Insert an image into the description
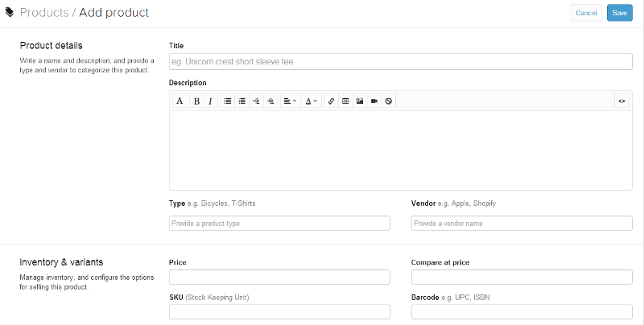Screen dimensions: 644x325 click(360, 101)
